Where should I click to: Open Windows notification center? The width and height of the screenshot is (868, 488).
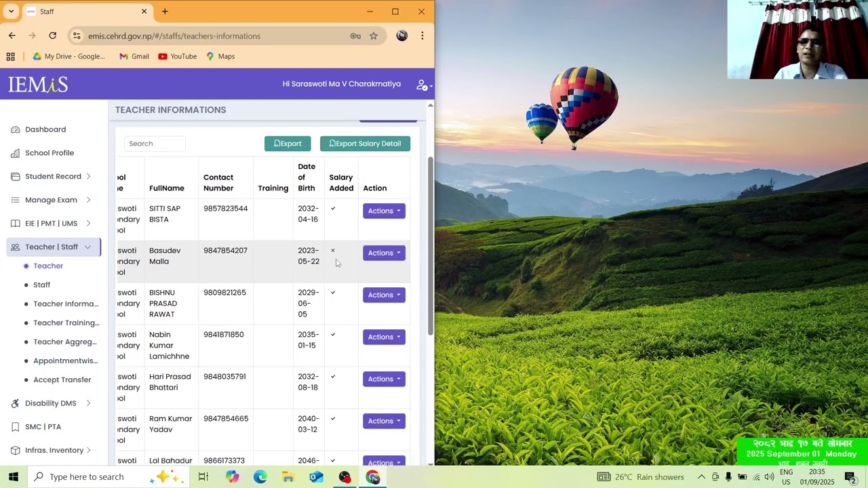click(850, 477)
